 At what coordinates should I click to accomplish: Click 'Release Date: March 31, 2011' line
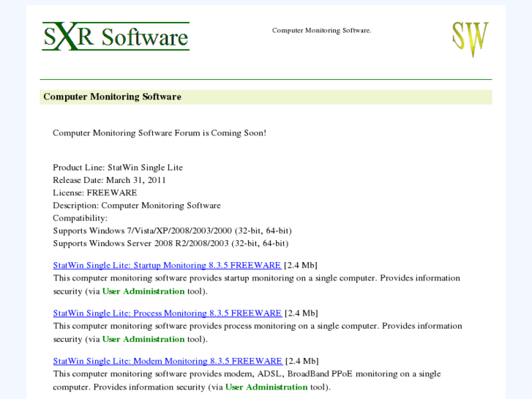point(109,180)
